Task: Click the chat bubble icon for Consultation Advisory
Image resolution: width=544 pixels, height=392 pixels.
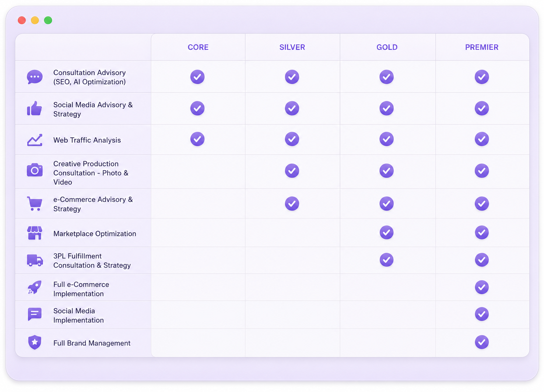Action: click(35, 77)
